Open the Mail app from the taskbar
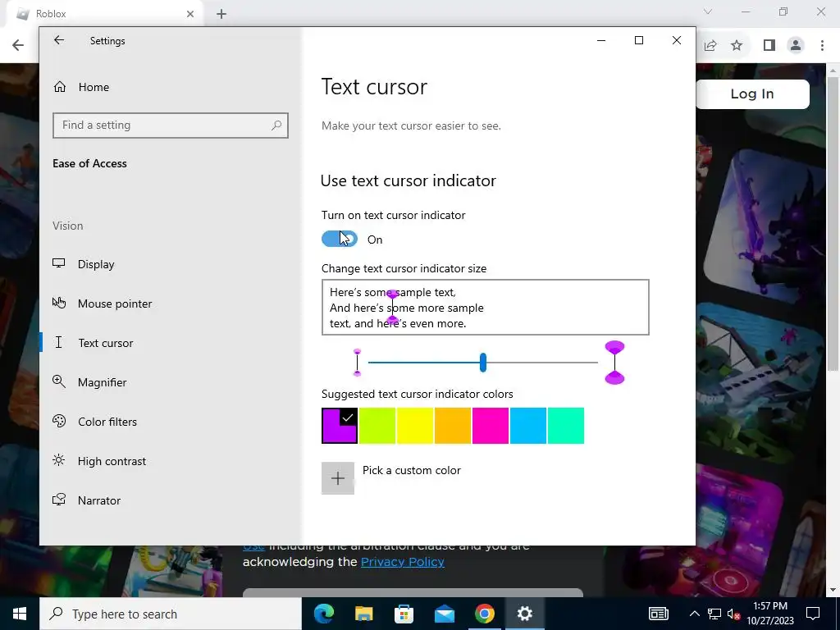This screenshot has width=840, height=630. coord(444,614)
